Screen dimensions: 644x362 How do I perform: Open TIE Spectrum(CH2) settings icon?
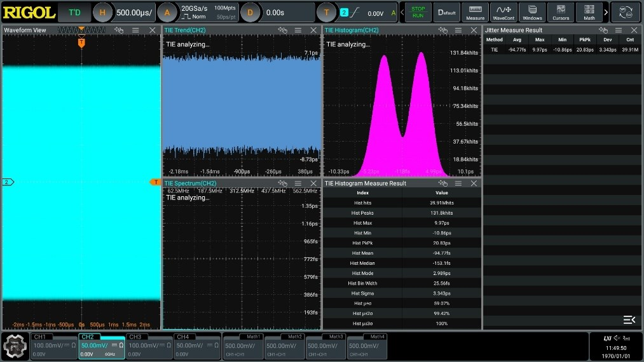[282, 183]
